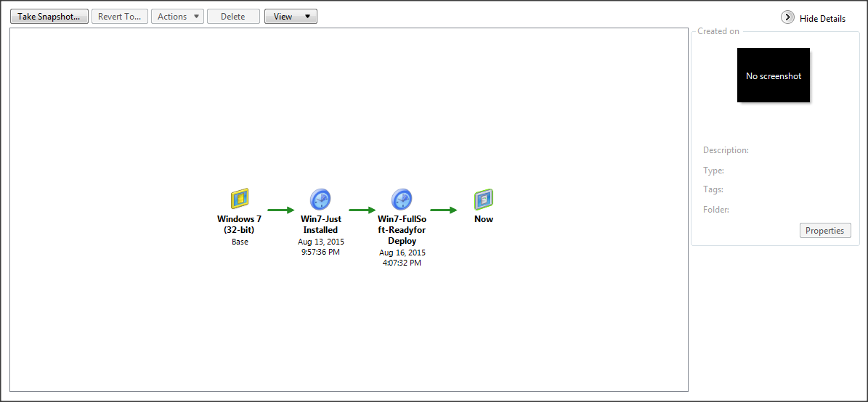
Task: Click the Revert To... button
Action: tap(120, 17)
